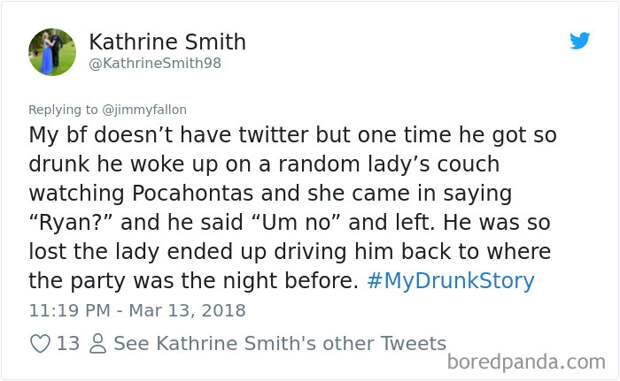
Task: Click the 'Replying to' label text
Action: click(63, 109)
